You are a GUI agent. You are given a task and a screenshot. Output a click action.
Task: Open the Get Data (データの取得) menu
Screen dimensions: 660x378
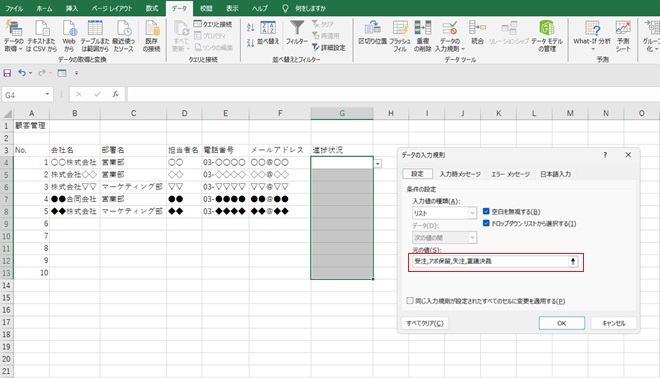pos(13,36)
